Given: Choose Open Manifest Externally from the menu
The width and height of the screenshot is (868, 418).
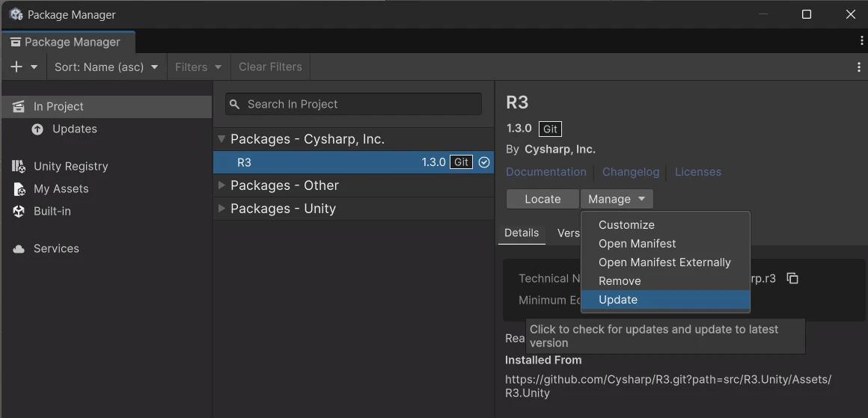Looking at the screenshot, I should pos(665,262).
